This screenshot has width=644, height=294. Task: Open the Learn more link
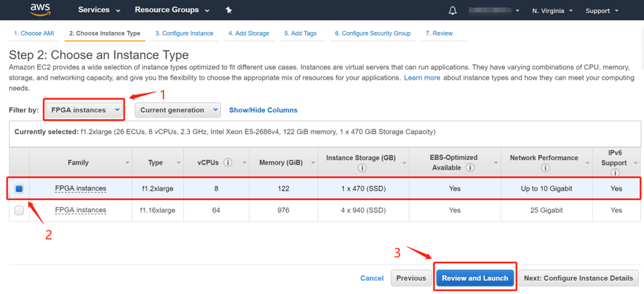coord(422,77)
